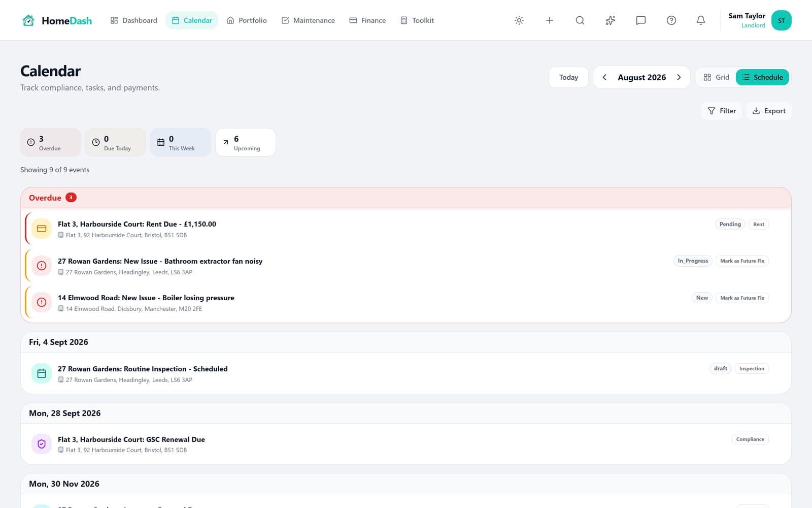The height and width of the screenshot is (508, 812).
Task: Click the Fri, 4 Sept 2026 date header
Action: 406,342
